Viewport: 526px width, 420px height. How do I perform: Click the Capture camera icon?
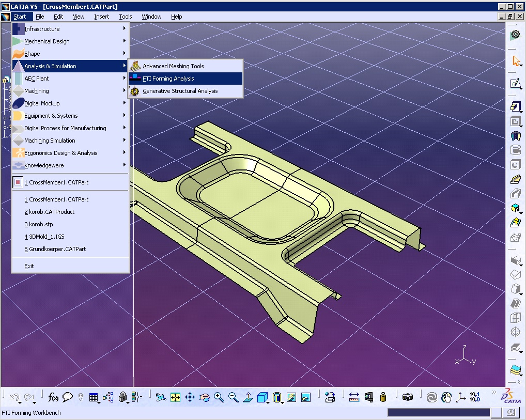click(407, 397)
